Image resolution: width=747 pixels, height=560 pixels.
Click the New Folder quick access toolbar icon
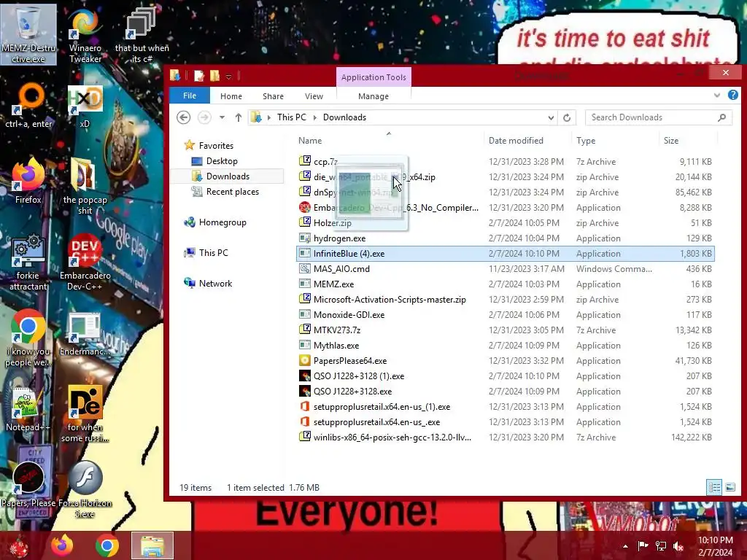(x=214, y=76)
